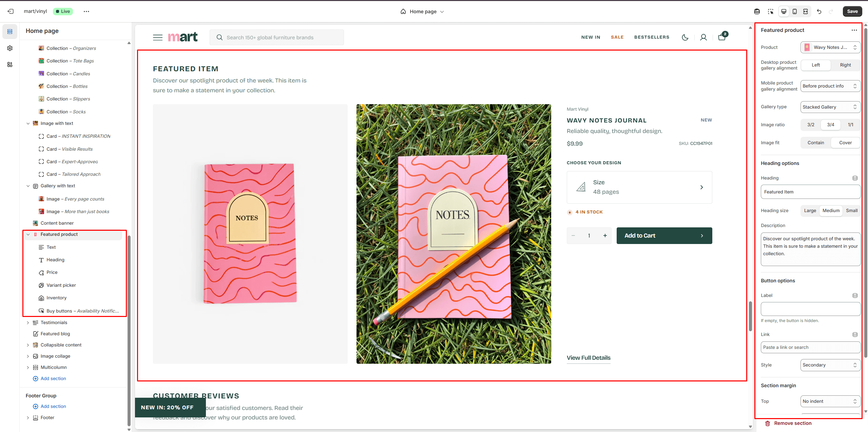Expand the Testimonials section
868x432 pixels.
pyautogui.click(x=28, y=323)
